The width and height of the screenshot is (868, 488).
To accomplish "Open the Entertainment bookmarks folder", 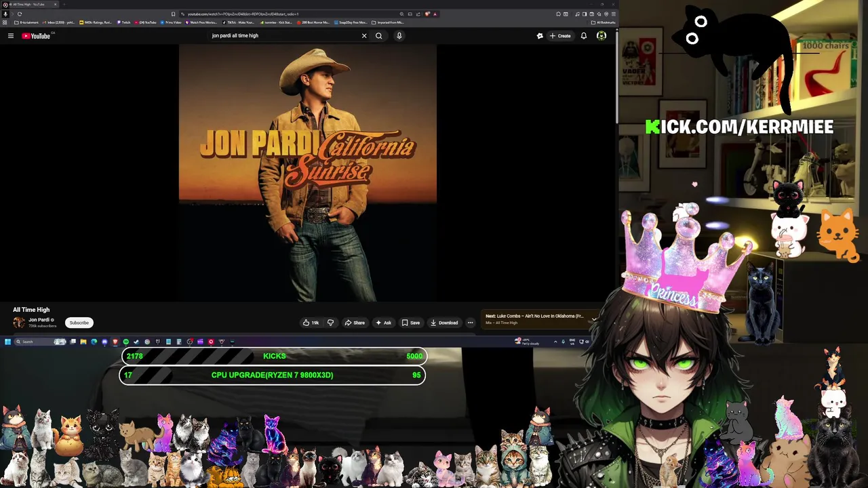I will pos(26,22).
